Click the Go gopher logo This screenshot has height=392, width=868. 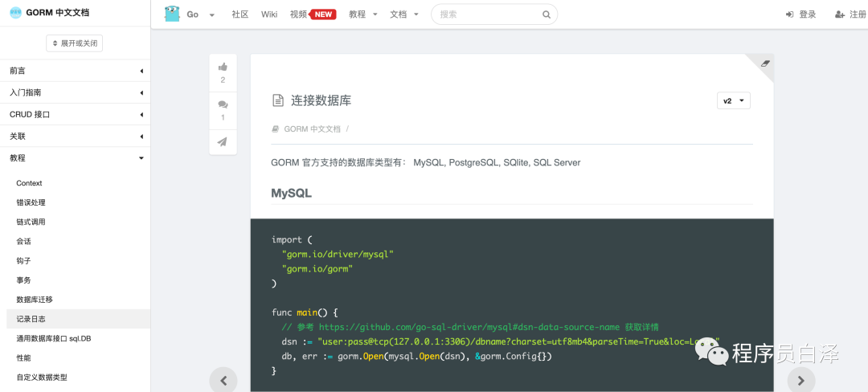pos(173,14)
